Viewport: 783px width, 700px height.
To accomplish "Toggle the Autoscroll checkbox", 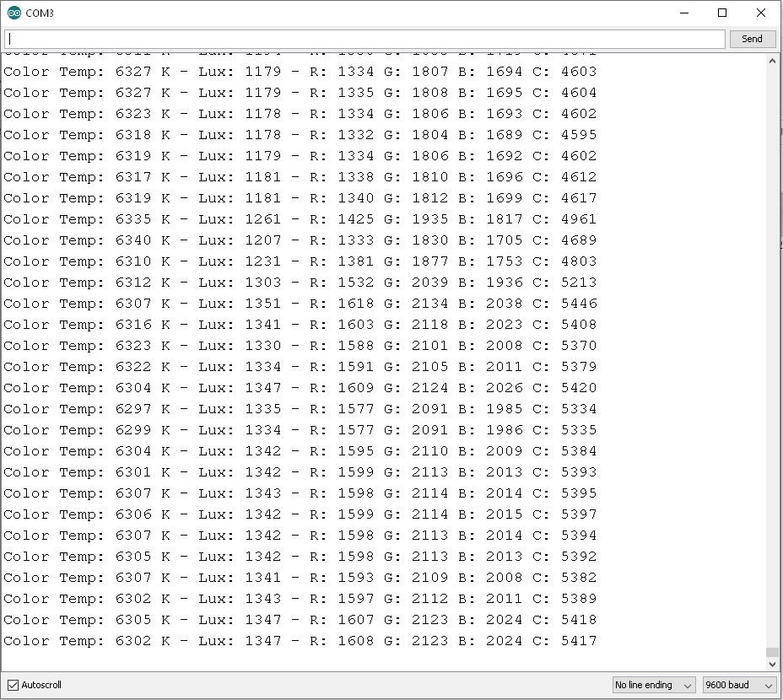I will pyautogui.click(x=13, y=685).
